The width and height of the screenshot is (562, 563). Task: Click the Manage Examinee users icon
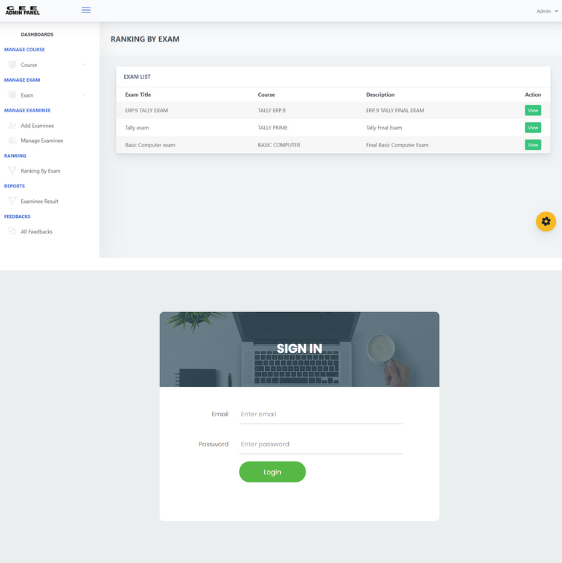coord(12,140)
